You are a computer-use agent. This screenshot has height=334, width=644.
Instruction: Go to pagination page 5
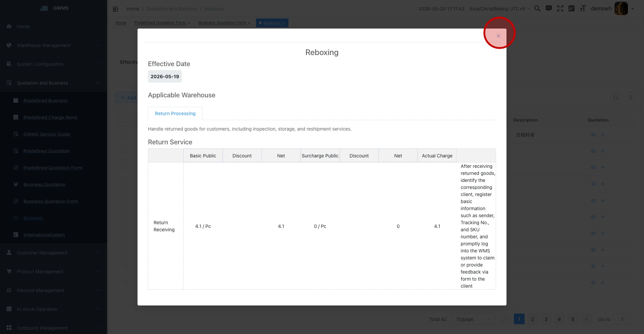pos(573,319)
